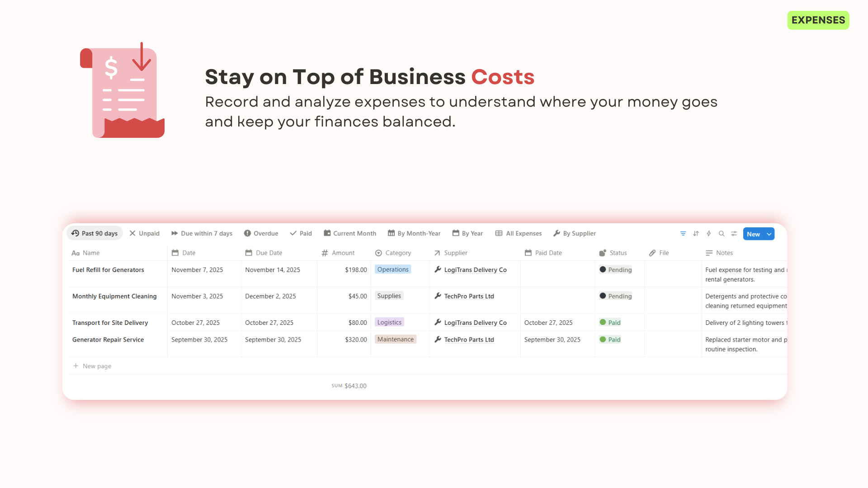Open the filter icon in the toolbar
The width and height of the screenshot is (868, 488).
pos(683,234)
